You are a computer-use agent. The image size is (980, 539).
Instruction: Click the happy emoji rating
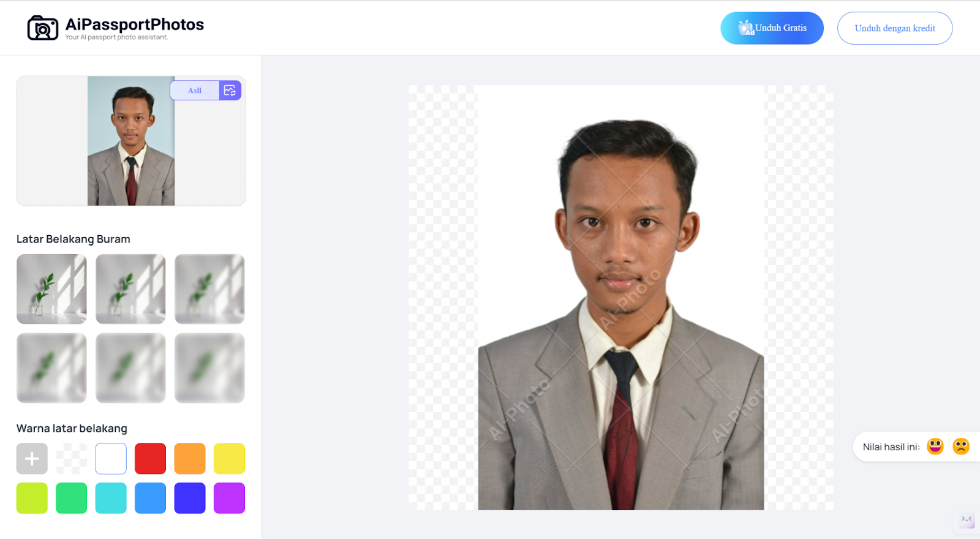coord(935,447)
